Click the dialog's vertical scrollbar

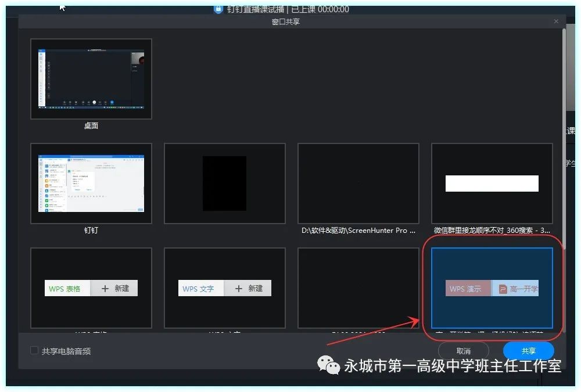point(564,139)
